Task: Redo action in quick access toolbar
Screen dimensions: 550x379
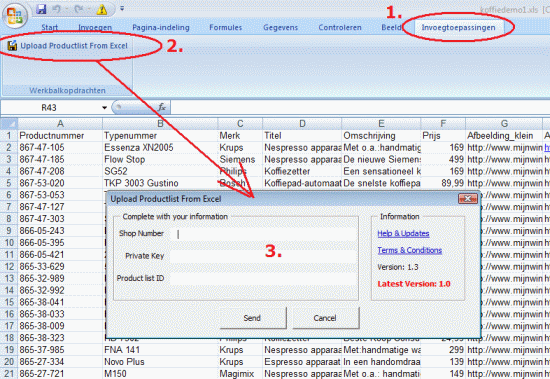Action: 79,9
